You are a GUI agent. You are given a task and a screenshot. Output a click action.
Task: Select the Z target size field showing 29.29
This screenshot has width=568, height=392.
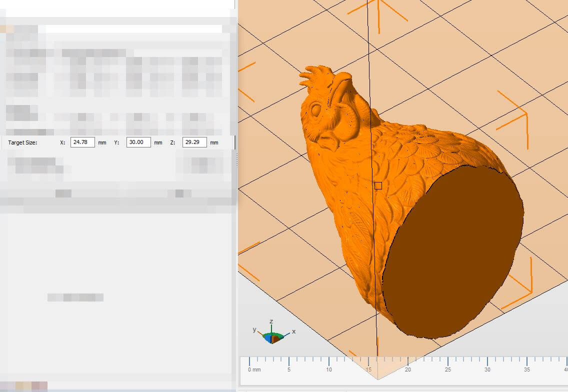(194, 142)
